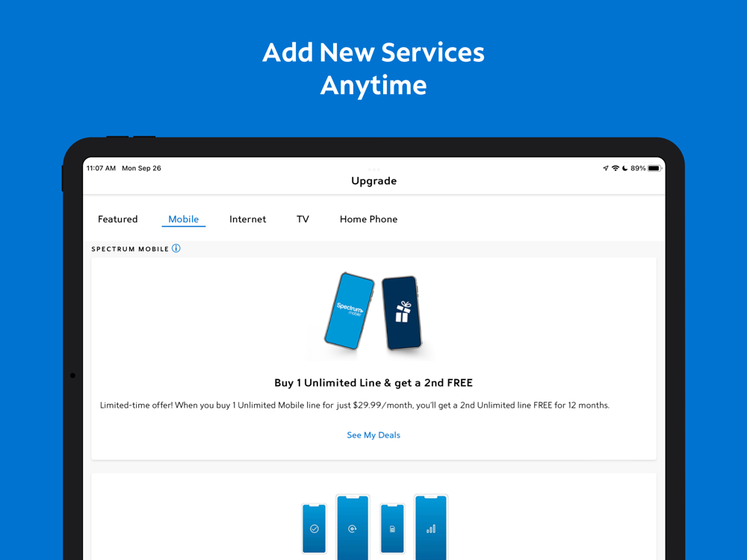Image resolution: width=747 pixels, height=560 pixels.
Task: Open the Internet tab
Action: coord(248,219)
